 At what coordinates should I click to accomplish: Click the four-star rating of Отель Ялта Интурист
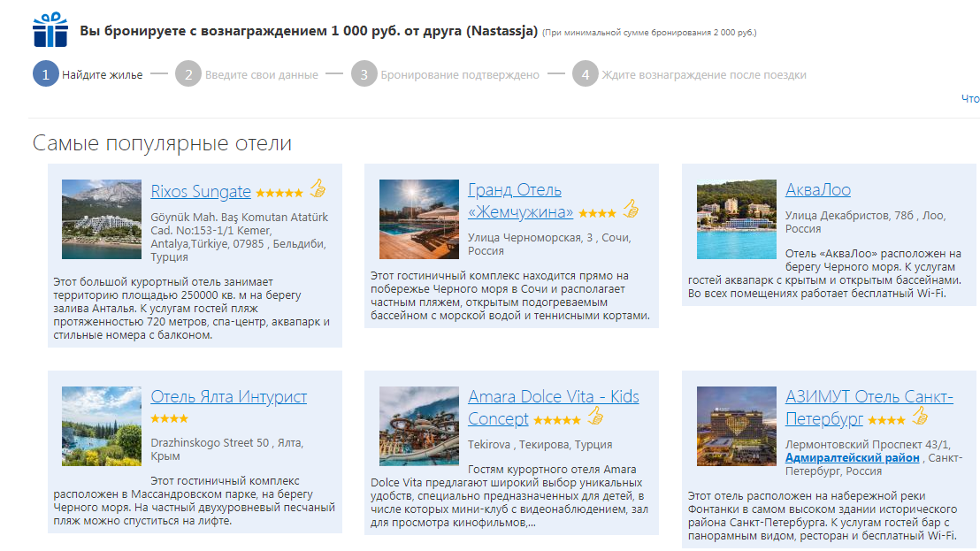pyautogui.click(x=169, y=418)
